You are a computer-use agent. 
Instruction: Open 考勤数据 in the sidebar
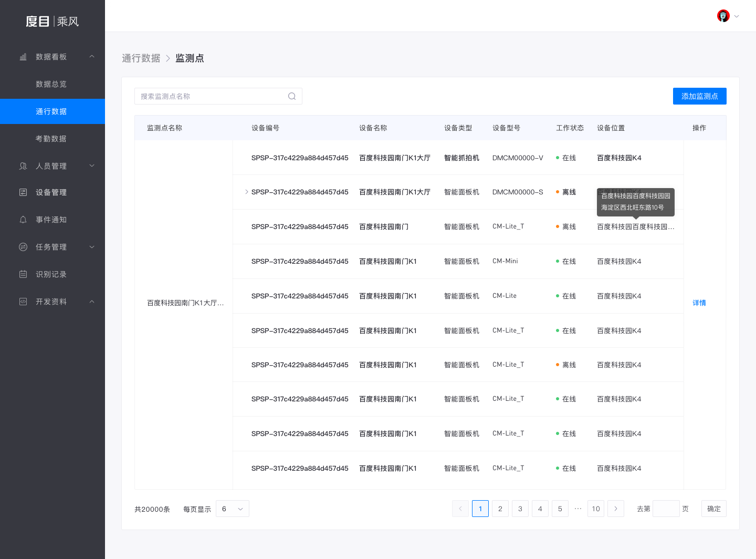tap(51, 139)
